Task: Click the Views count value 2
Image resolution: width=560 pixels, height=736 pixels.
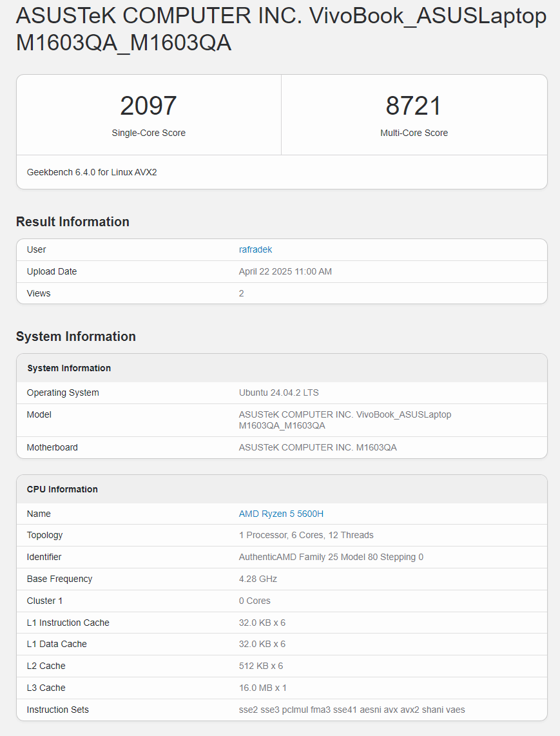Action: (241, 293)
